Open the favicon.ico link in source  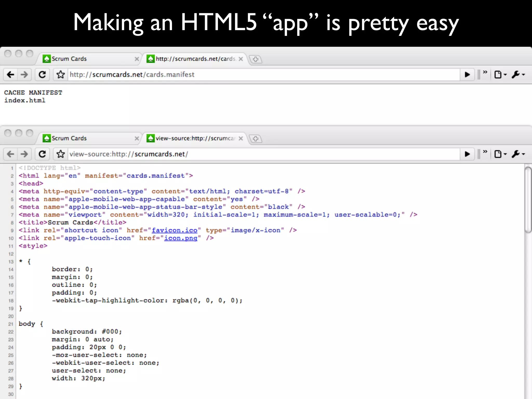pos(175,230)
